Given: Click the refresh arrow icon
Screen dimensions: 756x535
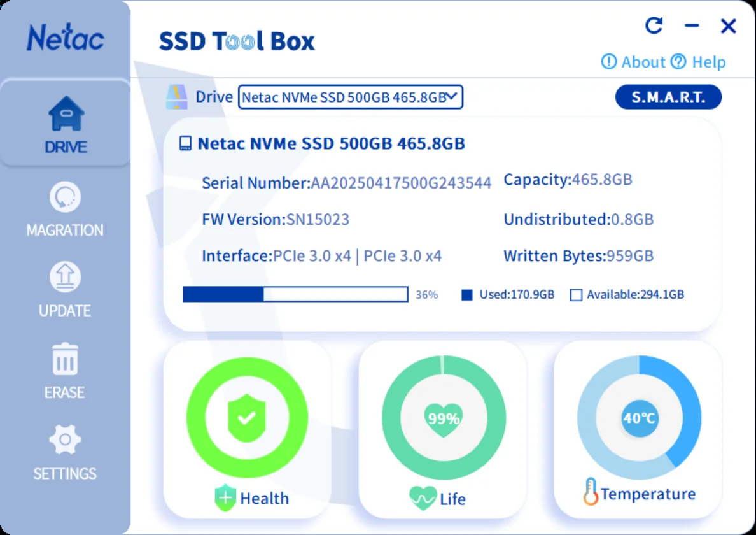Looking at the screenshot, I should click(654, 25).
